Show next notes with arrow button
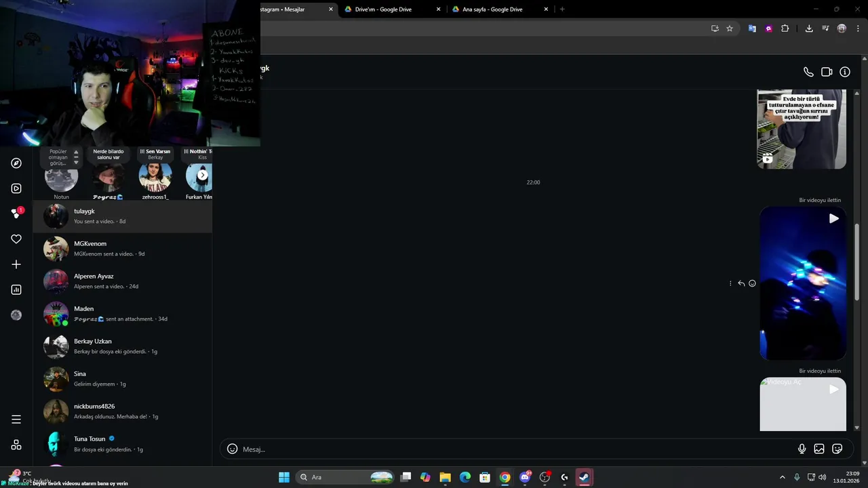The width and height of the screenshot is (868, 488). (202, 175)
